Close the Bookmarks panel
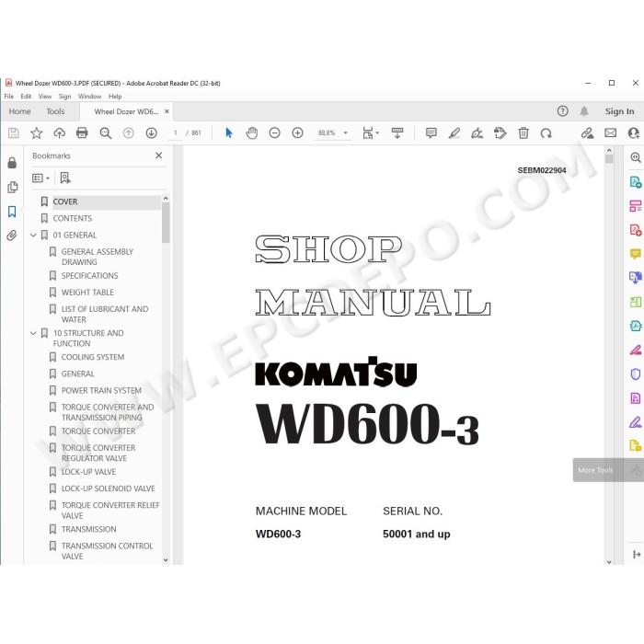The height and width of the screenshot is (644, 644). pyautogui.click(x=159, y=155)
